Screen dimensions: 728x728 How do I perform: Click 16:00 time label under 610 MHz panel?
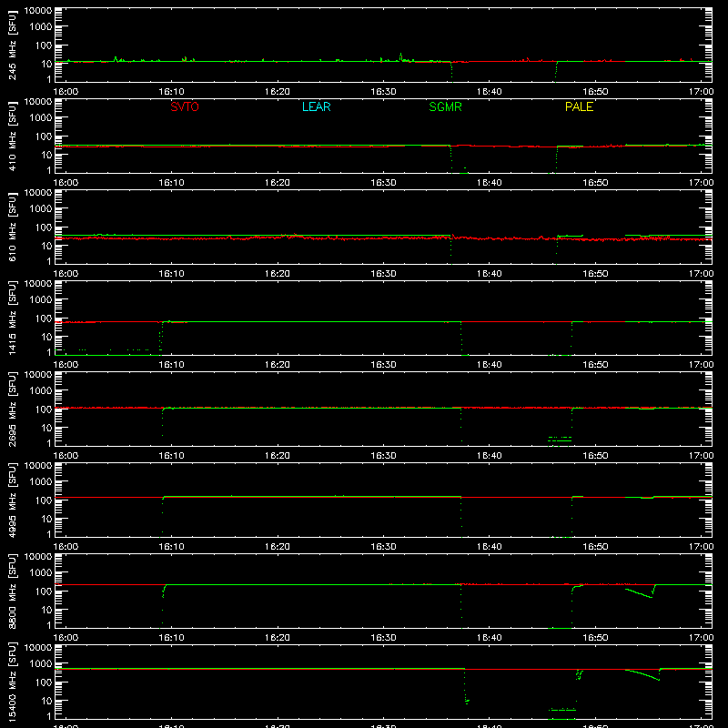tap(66, 274)
